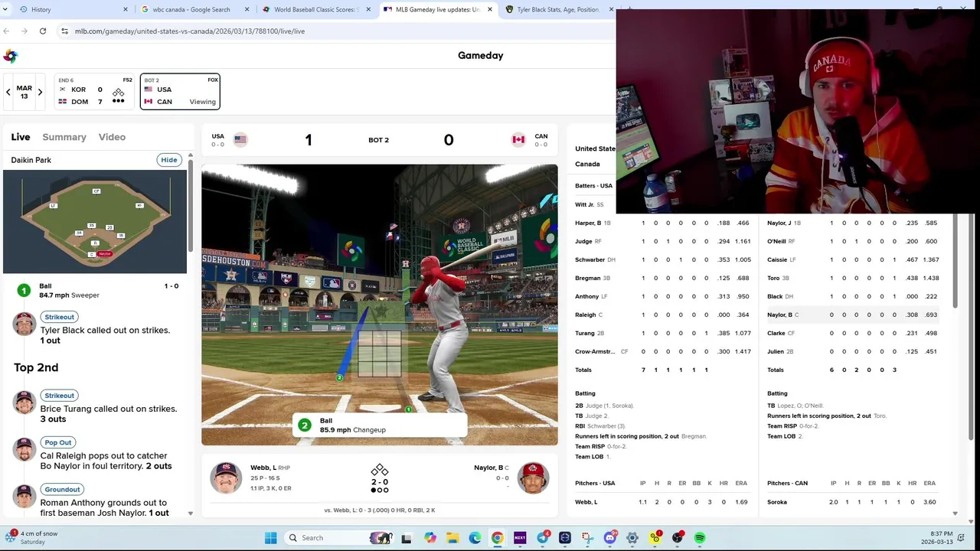Click the Strikeout tag for Brice Turang
Viewport: 980px width, 551px height.
point(59,396)
